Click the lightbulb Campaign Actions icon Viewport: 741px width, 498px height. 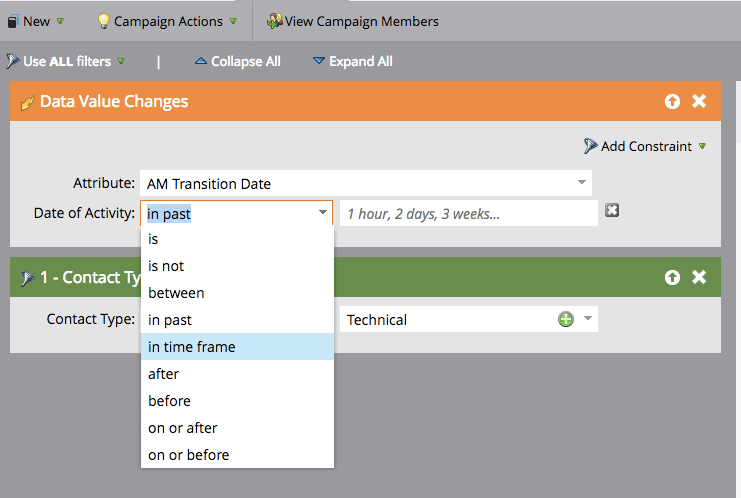pos(103,21)
